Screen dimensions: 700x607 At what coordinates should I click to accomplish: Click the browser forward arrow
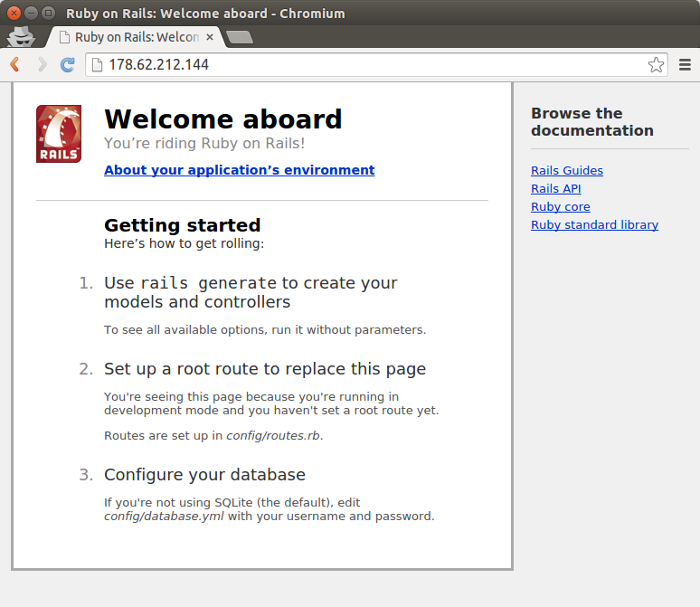(x=42, y=65)
